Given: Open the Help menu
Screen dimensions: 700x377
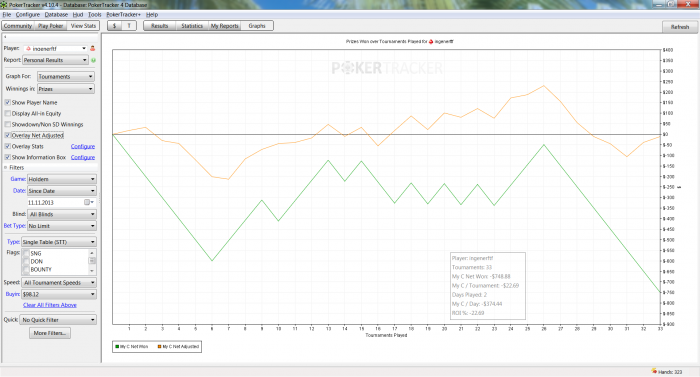Looking at the screenshot, I should [152, 15].
